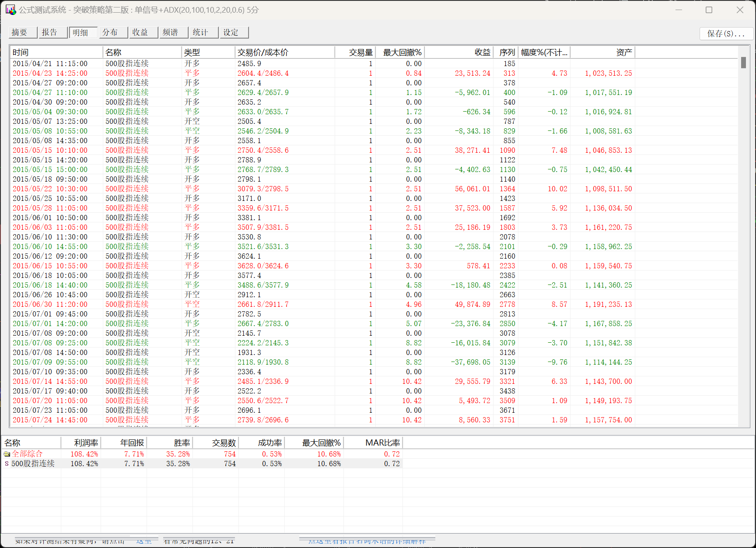Open the 报告 tab

click(53, 32)
